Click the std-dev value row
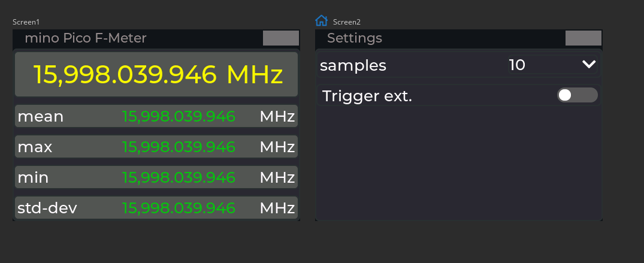644x263 pixels. pos(156,207)
